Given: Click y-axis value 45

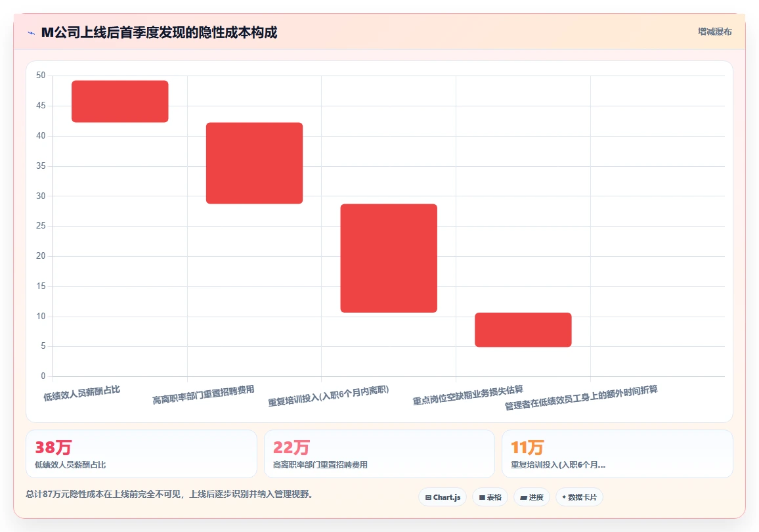Looking at the screenshot, I should coord(41,106).
